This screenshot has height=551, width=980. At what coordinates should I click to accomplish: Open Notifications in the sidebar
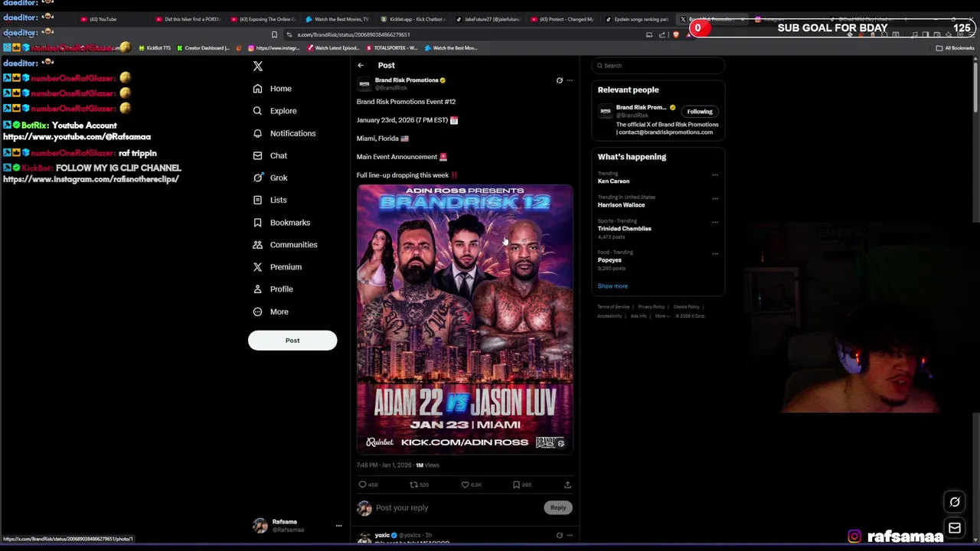(284, 133)
